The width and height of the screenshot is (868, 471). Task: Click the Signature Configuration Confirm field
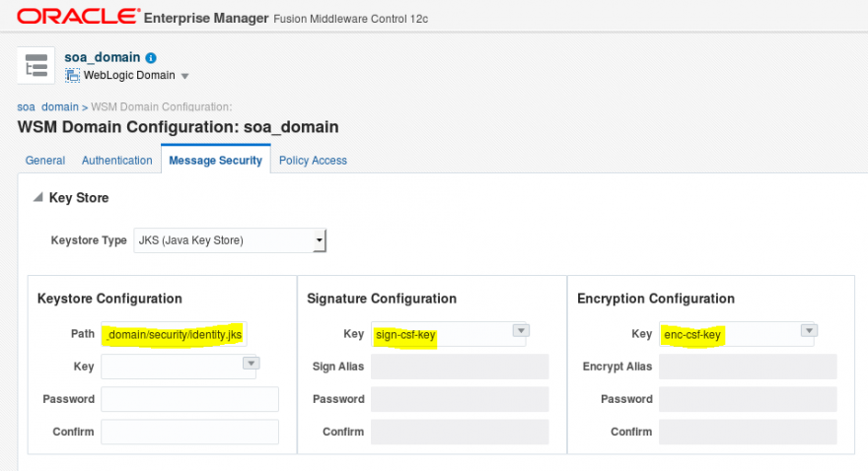460,432
